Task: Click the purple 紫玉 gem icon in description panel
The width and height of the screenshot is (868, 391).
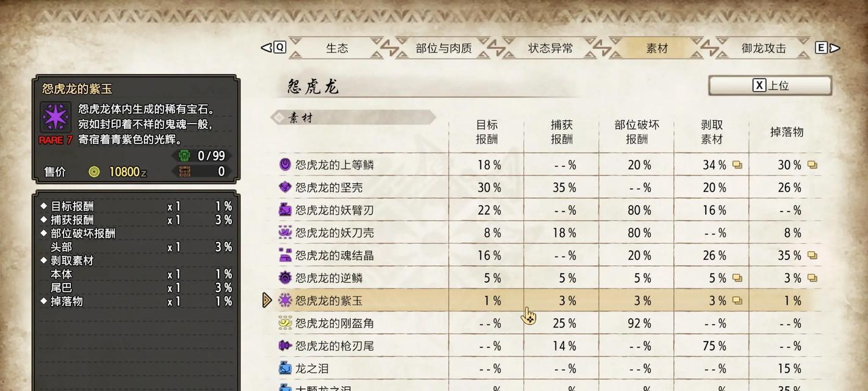Action: [56, 117]
